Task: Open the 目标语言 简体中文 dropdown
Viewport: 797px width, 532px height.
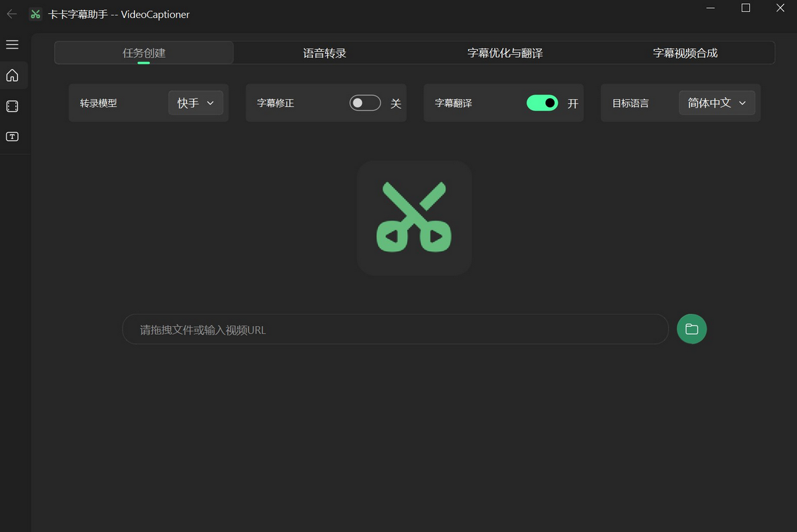Action: click(x=717, y=103)
